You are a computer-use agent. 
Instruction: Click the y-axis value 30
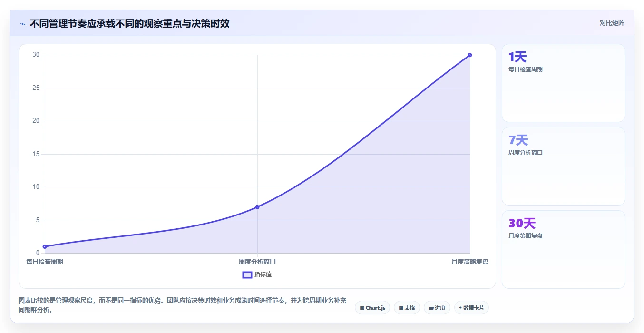(36, 55)
